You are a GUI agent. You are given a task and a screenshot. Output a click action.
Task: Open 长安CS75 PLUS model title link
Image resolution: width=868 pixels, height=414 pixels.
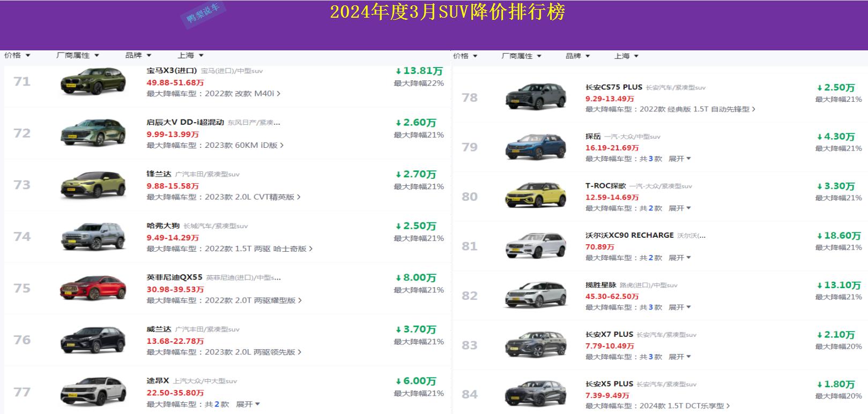pyautogui.click(x=613, y=87)
